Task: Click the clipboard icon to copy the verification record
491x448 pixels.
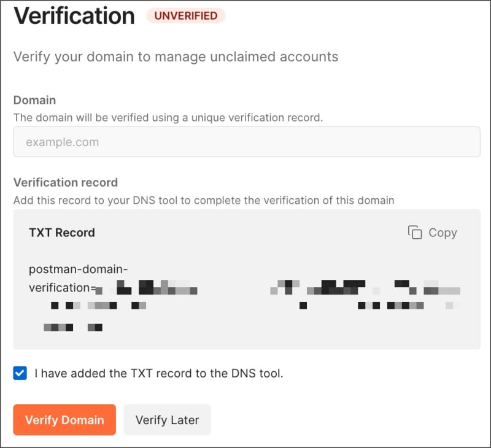Action: pyautogui.click(x=415, y=233)
